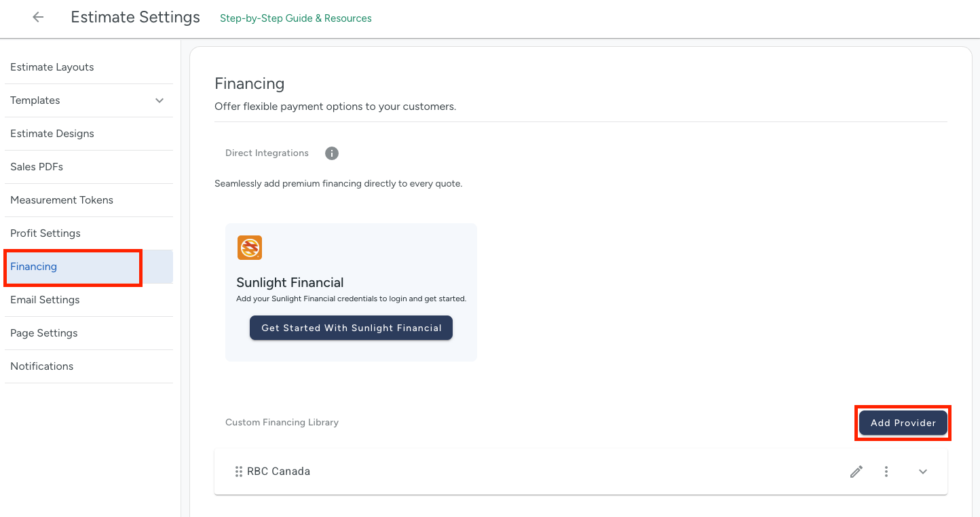Open RBC Canada three-dot options menu
Viewport: 980px width, 517px height.
[x=886, y=472]
